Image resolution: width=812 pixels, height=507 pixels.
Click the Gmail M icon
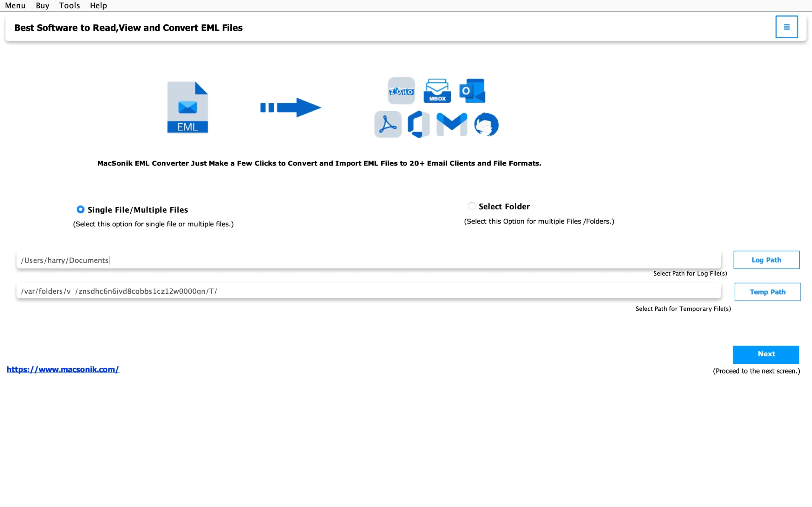(x=452, y=124)
